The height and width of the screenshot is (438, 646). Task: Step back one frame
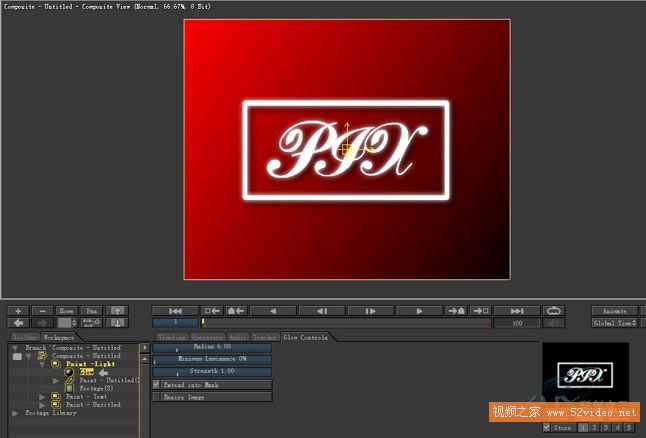pos(322,311)
